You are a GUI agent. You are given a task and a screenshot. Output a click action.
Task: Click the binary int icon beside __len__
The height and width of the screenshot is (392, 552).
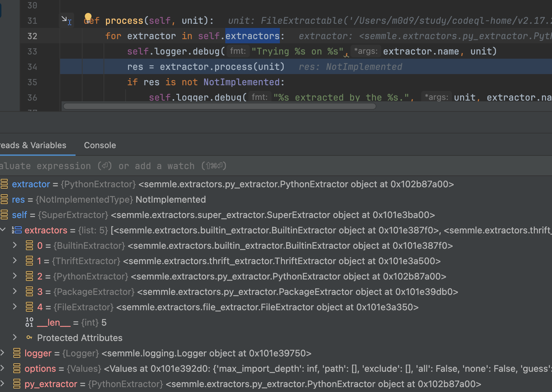(x=29, y=322)
